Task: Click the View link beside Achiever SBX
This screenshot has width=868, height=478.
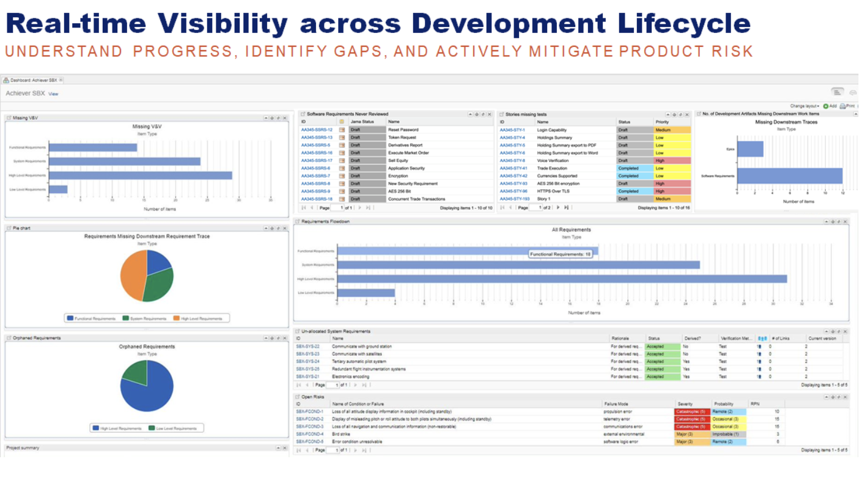Action: (x=53, y=94)
